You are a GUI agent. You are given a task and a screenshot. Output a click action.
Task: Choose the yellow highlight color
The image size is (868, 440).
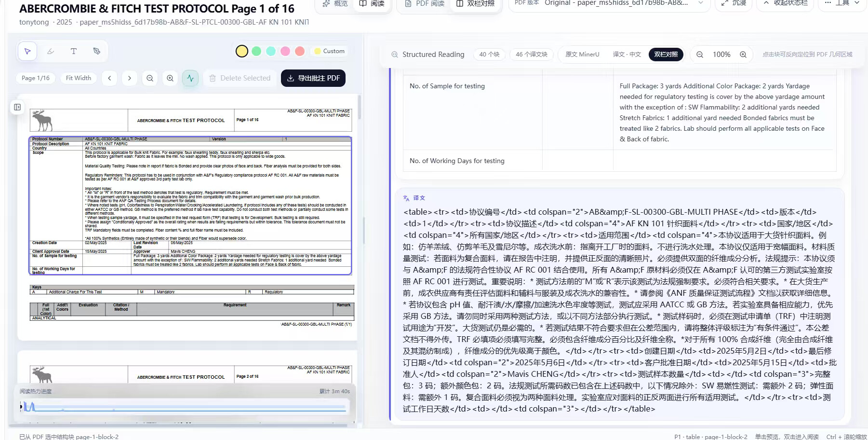(242, 51)
